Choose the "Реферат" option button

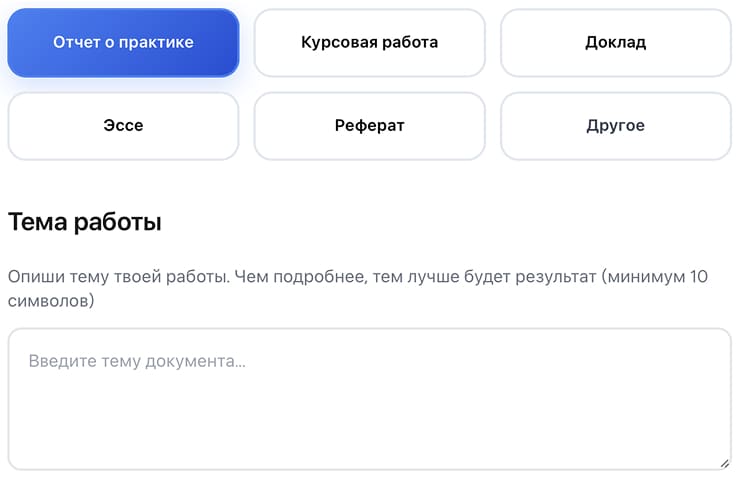pos(369,126)
